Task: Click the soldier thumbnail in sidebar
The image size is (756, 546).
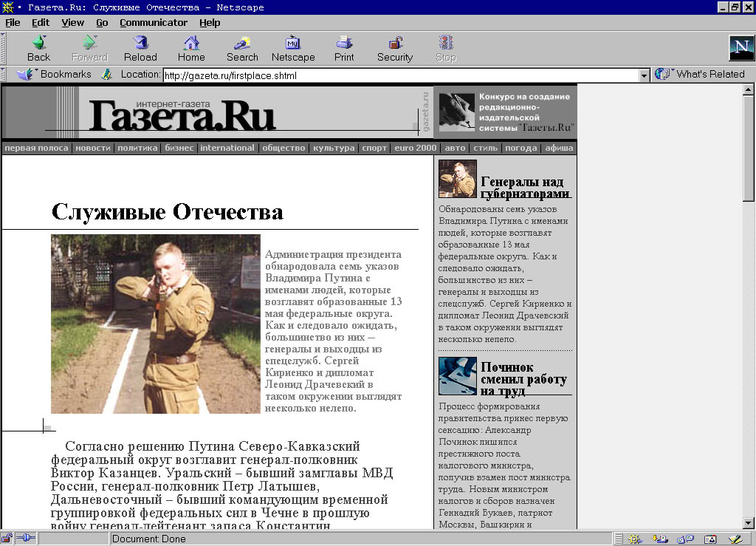Action: point(457,179)
